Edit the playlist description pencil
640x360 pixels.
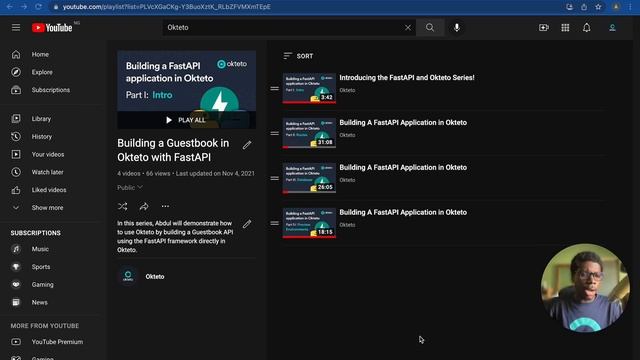(x=247, y=224)
